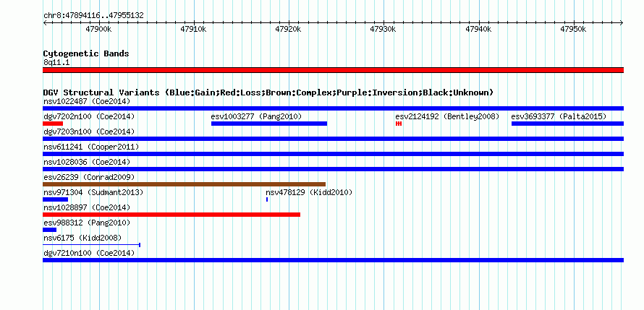The width and height of the screenshot is (644, 310).
Task: Click the 47950k ruler tick label
Action: (x=573, y=29)
